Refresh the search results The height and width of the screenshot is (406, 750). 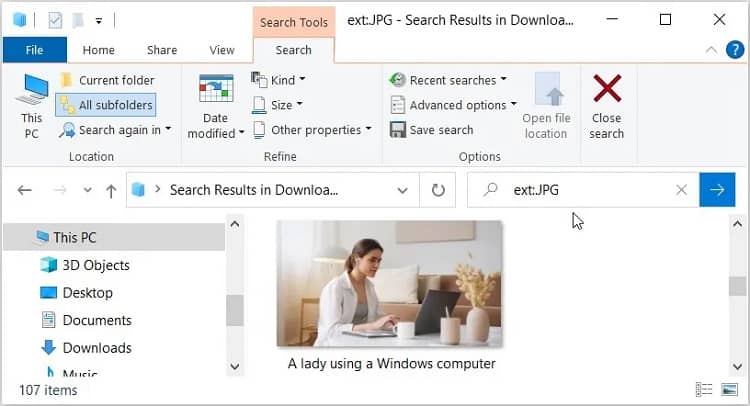tap(438, 190)
